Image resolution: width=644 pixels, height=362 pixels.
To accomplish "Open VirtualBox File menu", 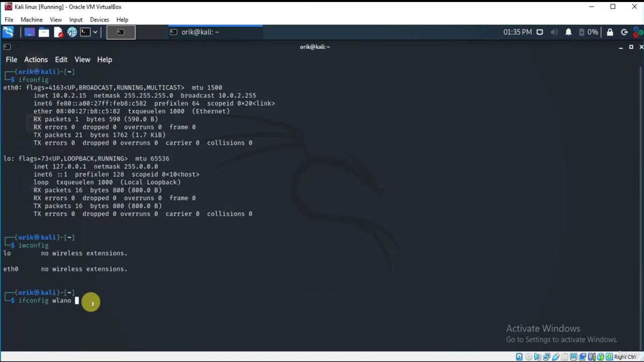I will point(9,20).
